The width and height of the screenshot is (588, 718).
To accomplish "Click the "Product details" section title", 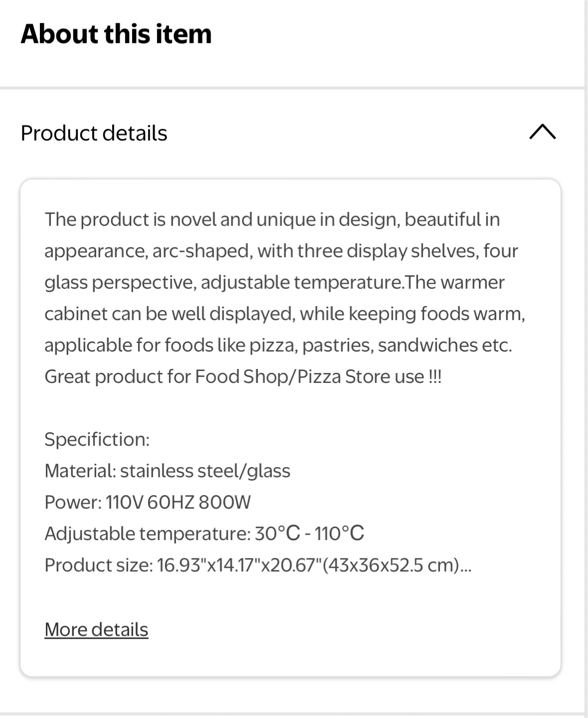I will click(x=94, y=133).
